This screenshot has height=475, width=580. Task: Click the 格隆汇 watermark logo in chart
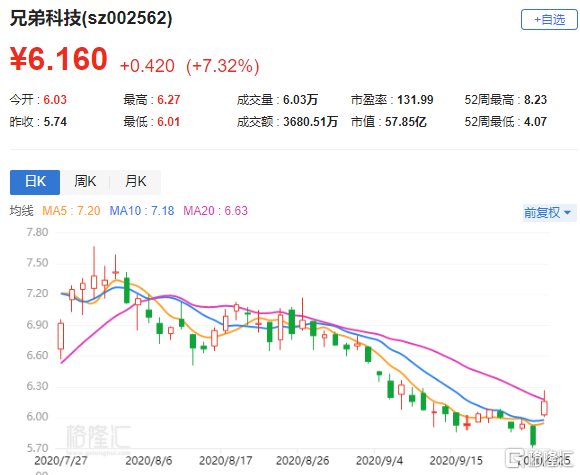click(98, 438)
